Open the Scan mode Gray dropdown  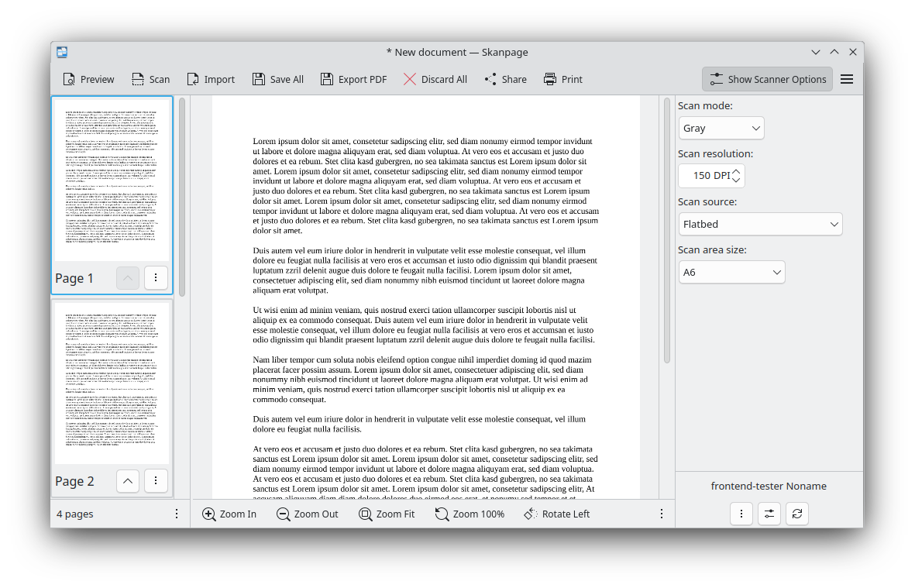721,128
